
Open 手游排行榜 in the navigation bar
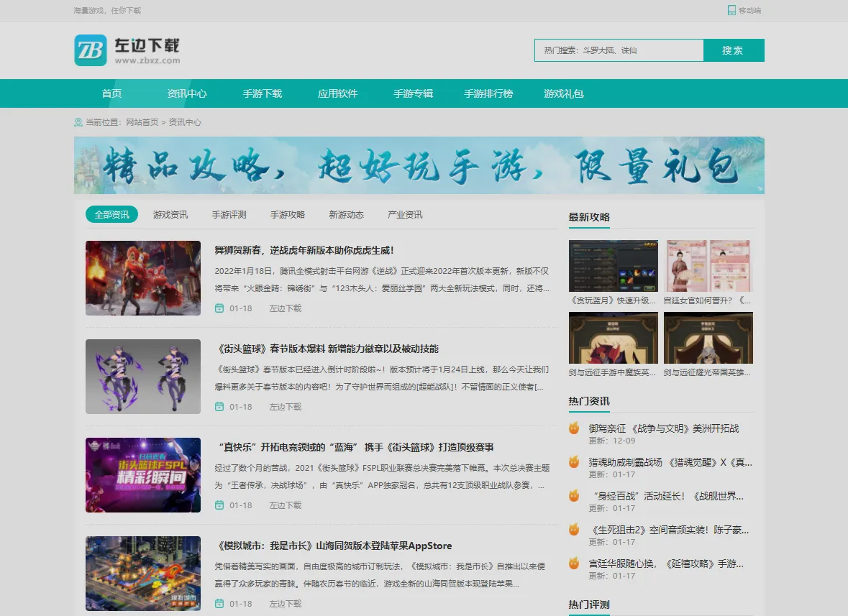pyautogui.click(x=488, y=93)
